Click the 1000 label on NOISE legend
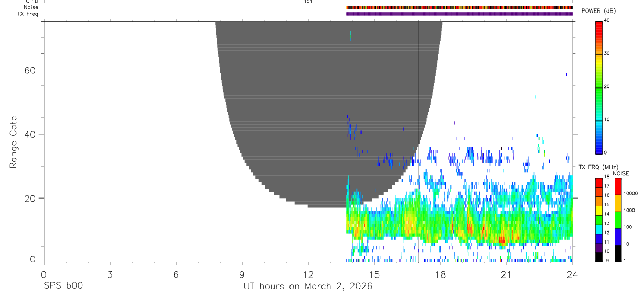 630,210
